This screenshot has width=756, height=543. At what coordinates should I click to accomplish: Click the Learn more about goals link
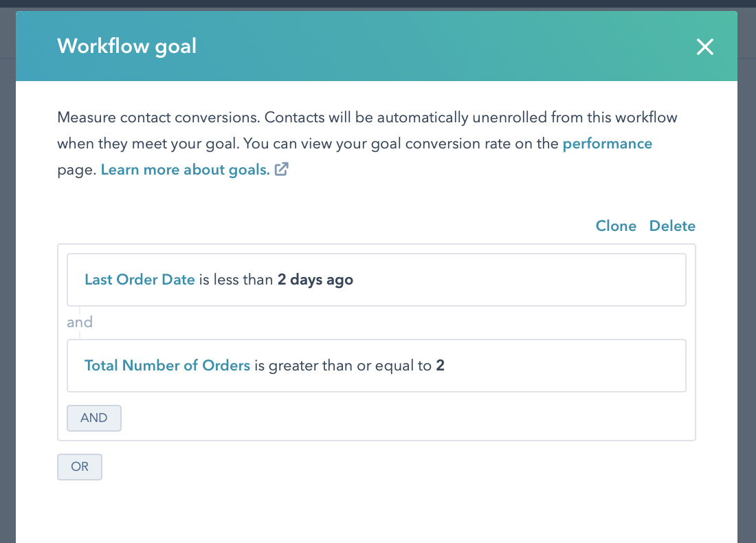pos(185,170)
